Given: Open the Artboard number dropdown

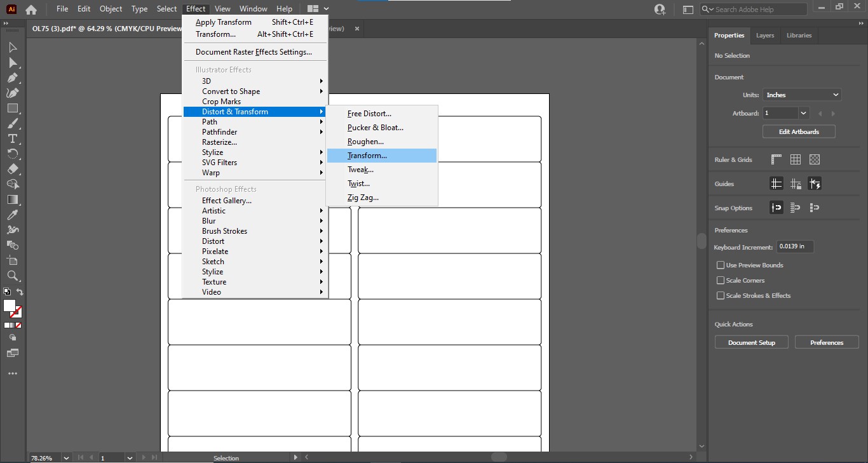Looking at the screenshot, I should click(804, 113).
